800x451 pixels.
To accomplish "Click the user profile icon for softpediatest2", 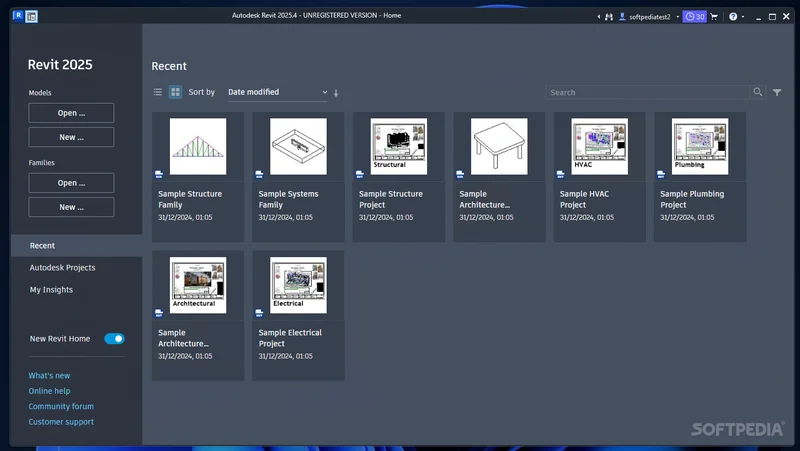I will coord(622,16).
